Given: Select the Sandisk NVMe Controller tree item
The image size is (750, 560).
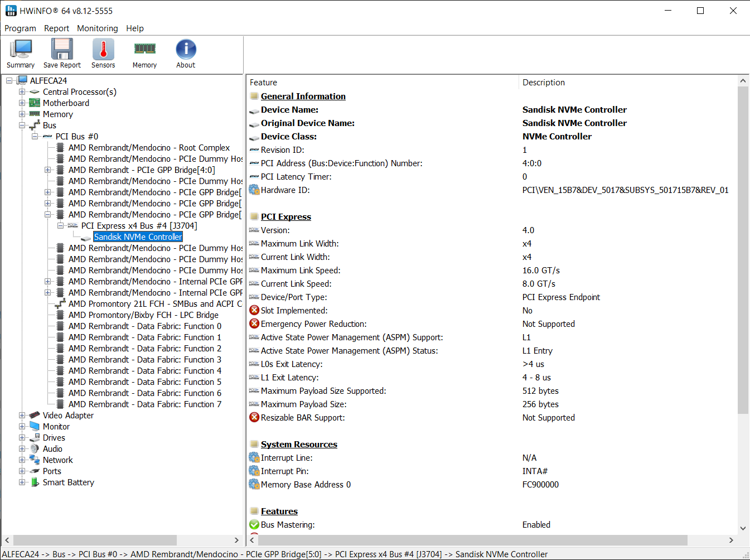Looking at the screenshot, I should pyautogui.click(x=138, y=236).
